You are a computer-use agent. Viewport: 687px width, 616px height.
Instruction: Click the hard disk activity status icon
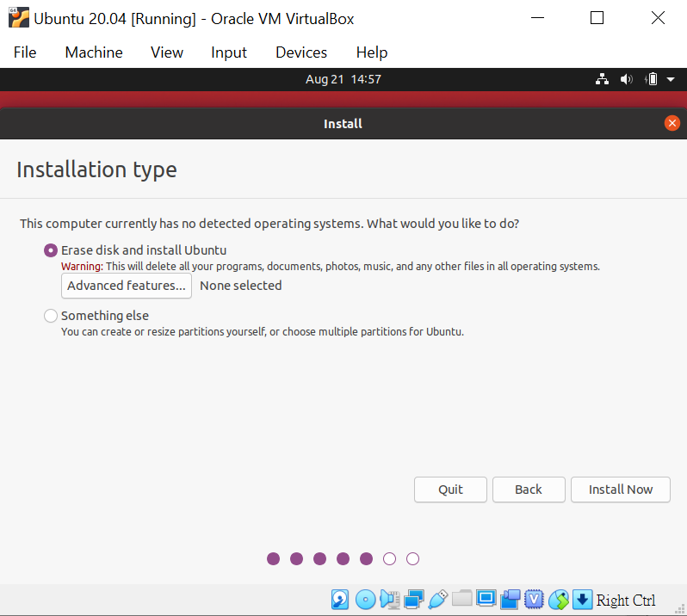(340, 600)
